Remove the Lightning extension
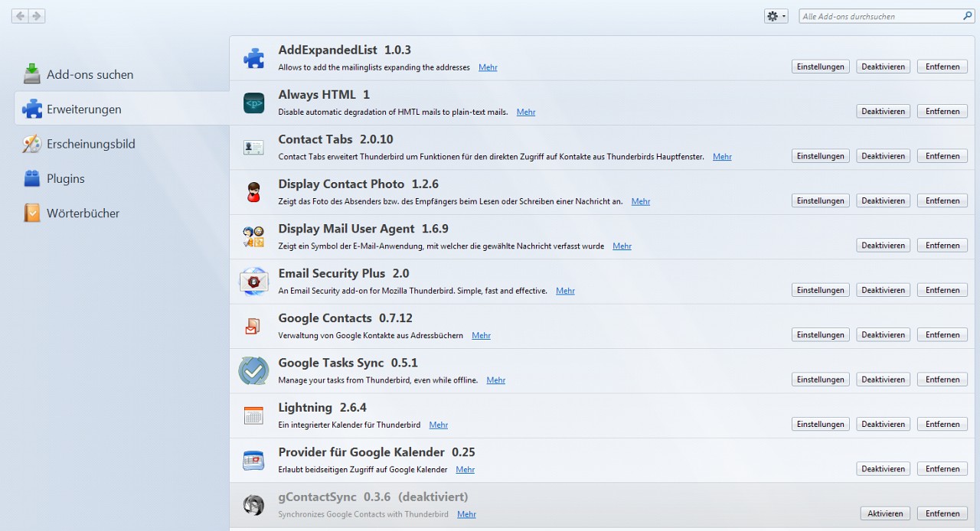The width and height of the screenshot is (980, 531). (x=942, y=424)
